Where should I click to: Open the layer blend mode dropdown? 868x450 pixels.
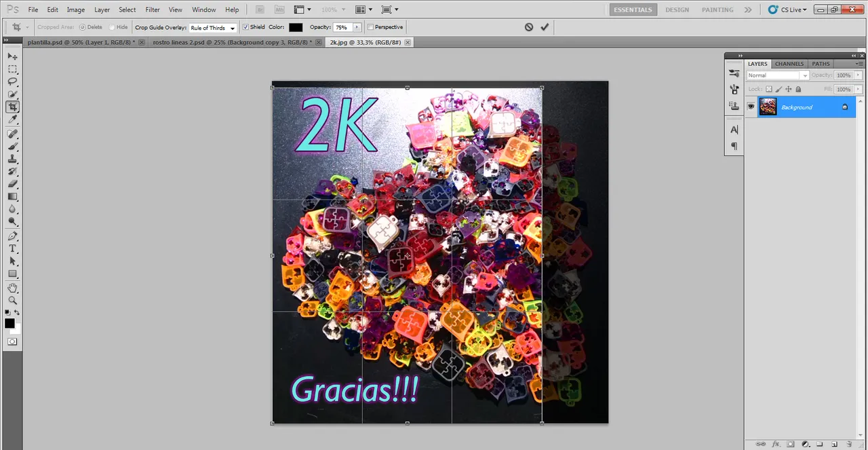click(777, 75)
